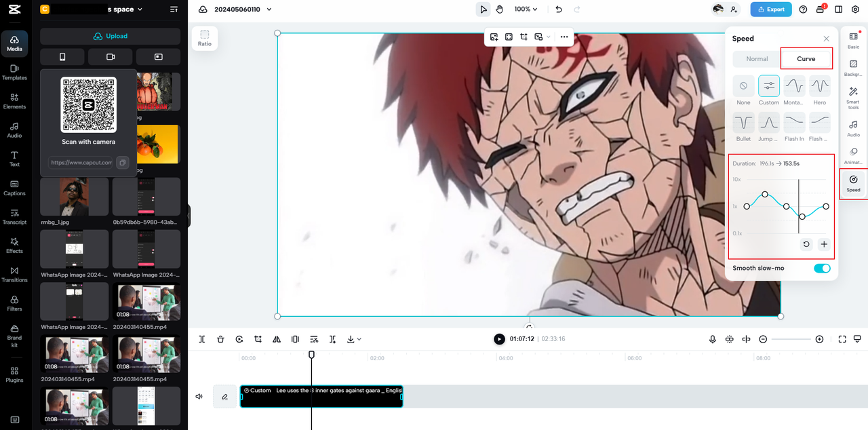Open the Elements panel
This screenshot has height=430, width=868.
tap(14, 101)
